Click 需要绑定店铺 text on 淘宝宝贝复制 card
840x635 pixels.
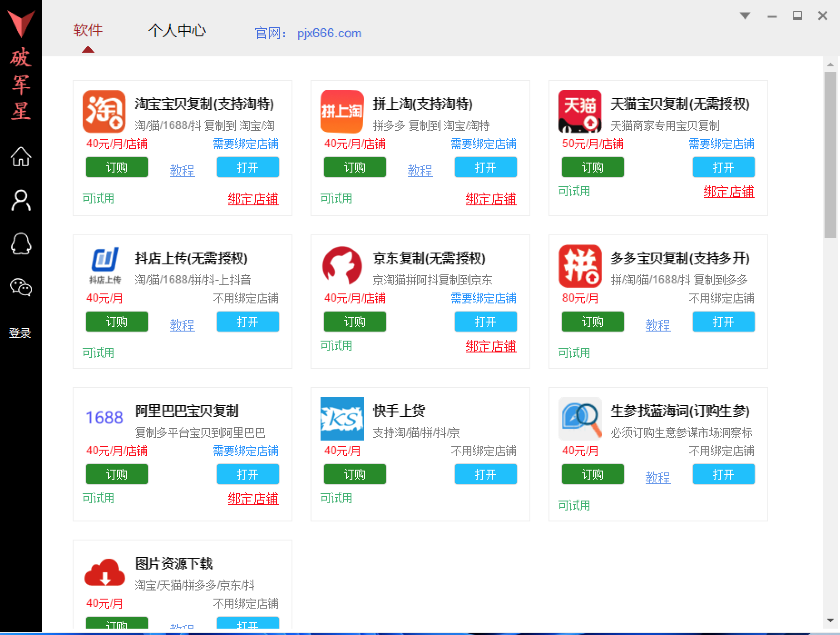point(246,144)
